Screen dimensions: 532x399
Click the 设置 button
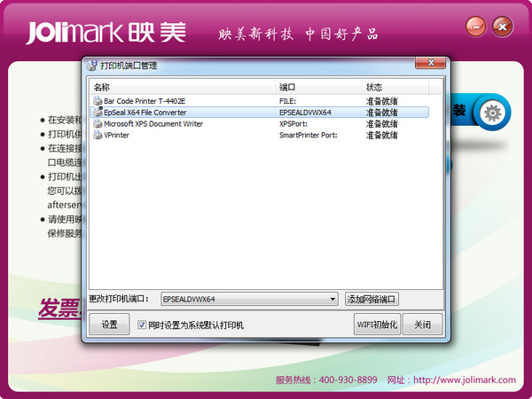[x=109, y=325]
